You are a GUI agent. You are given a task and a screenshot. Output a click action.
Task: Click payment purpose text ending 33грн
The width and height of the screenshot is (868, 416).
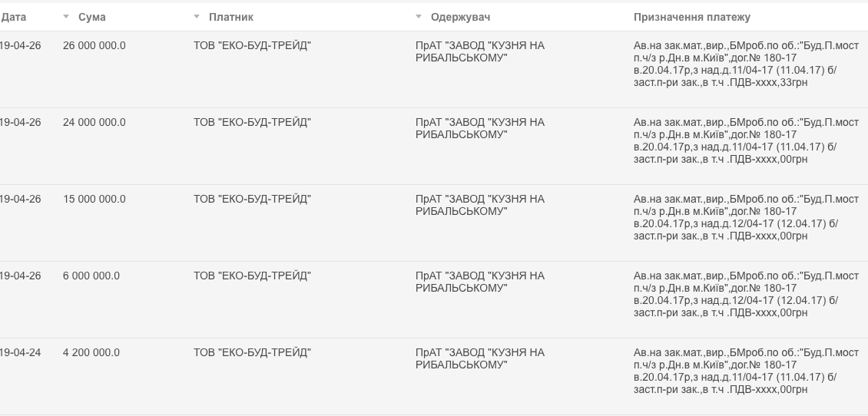[746, 64]
